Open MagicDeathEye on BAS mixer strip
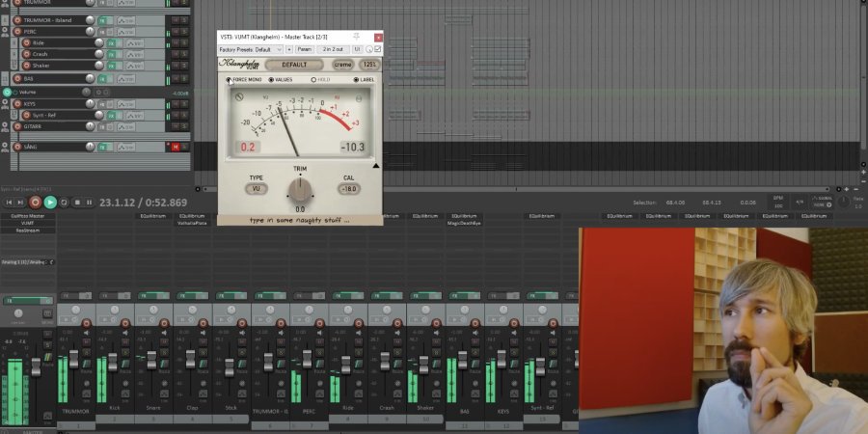 click(465, 223)
